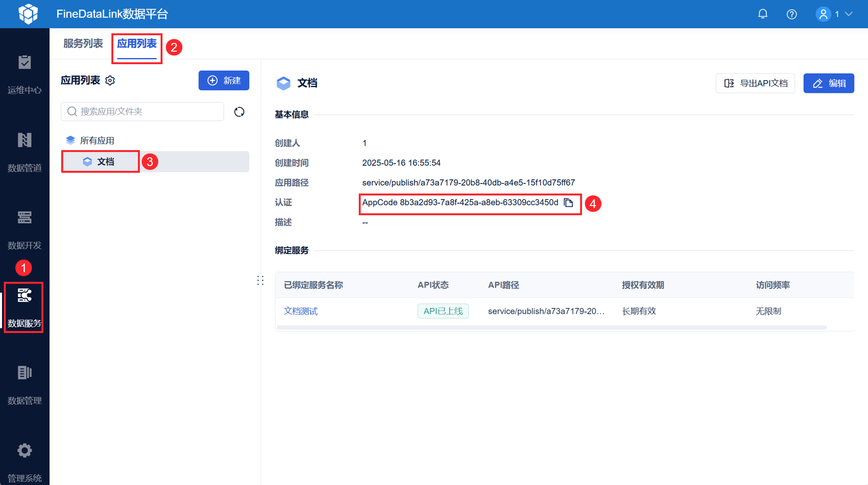Open the 数据管理 sidebar icon
The width and height of the screenshot is (868, 485).
tap(25, 373)
